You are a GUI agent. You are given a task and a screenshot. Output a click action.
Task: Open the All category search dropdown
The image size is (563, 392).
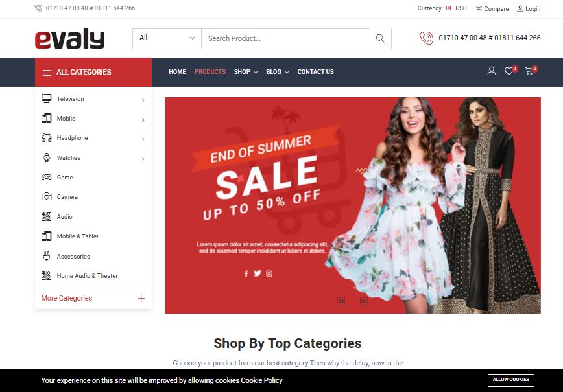tap(167, 38)
